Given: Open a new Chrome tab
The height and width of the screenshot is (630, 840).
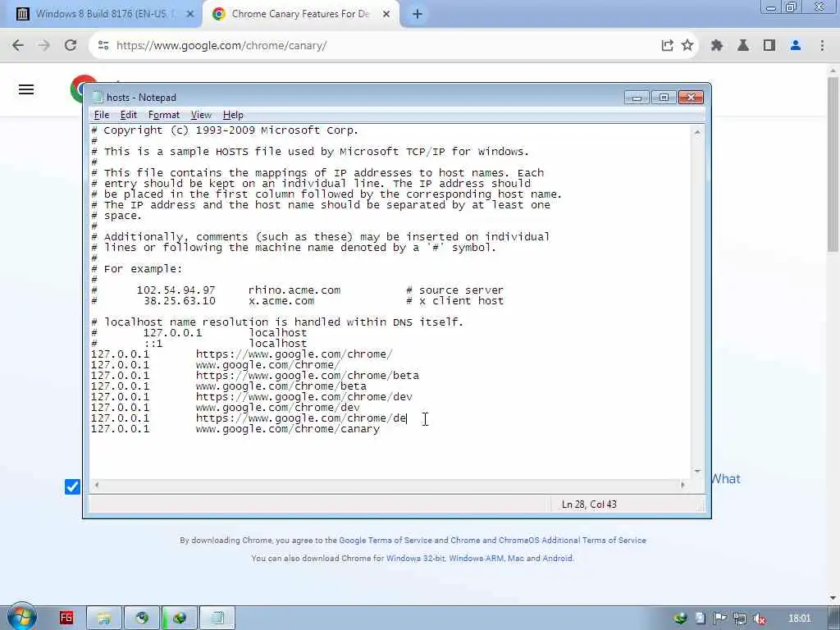Looking at the screenshot, I should coord(418,15).
